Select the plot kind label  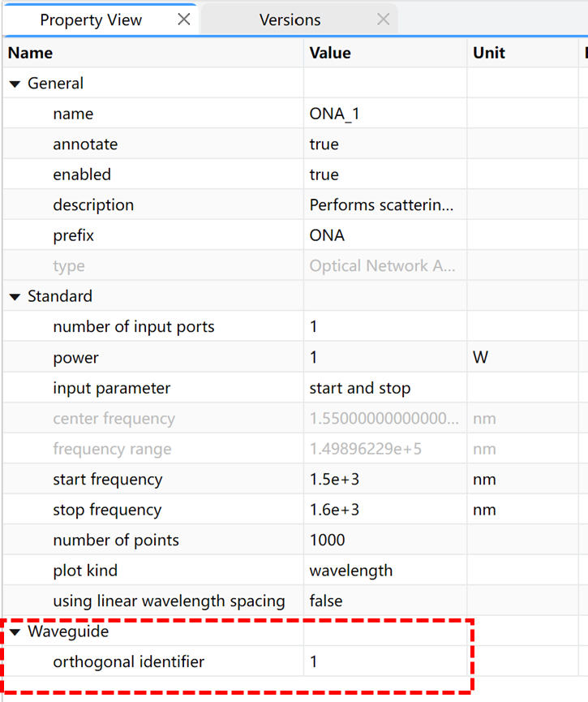tap(85, 571)
